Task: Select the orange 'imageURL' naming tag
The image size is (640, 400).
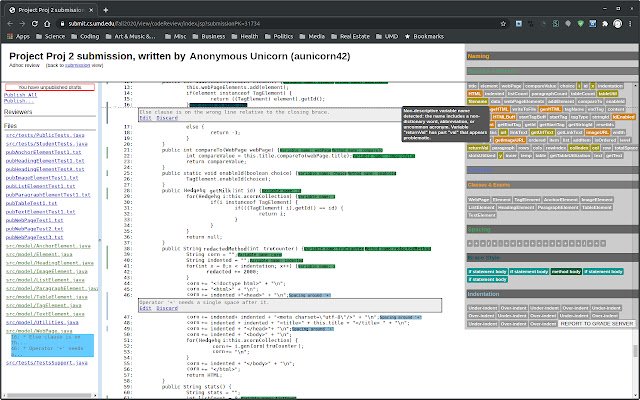Action: (597, 133)
